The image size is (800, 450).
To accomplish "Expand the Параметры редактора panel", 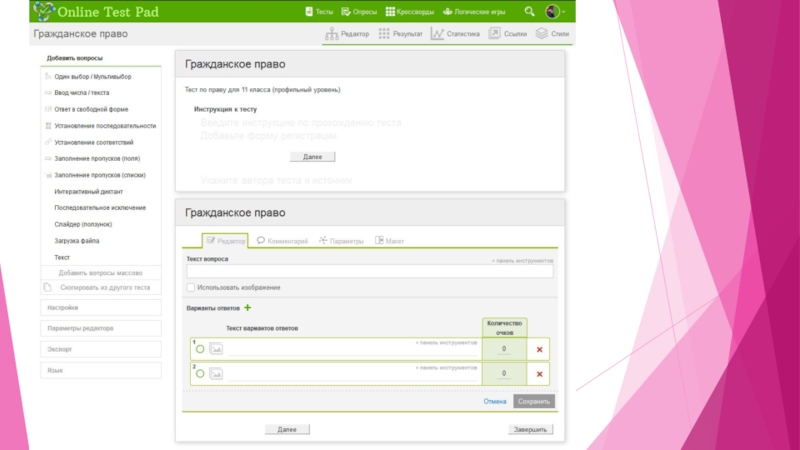I will tap(101, 329).
